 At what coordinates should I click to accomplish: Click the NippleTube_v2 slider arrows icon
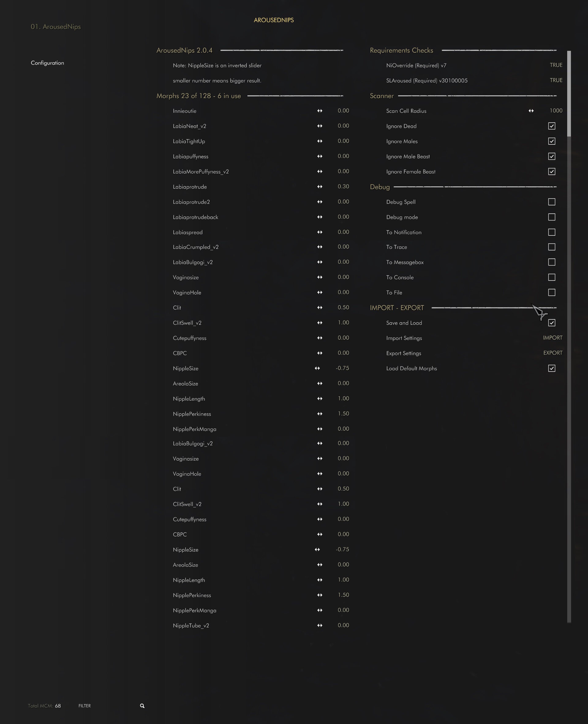(319, 625)
